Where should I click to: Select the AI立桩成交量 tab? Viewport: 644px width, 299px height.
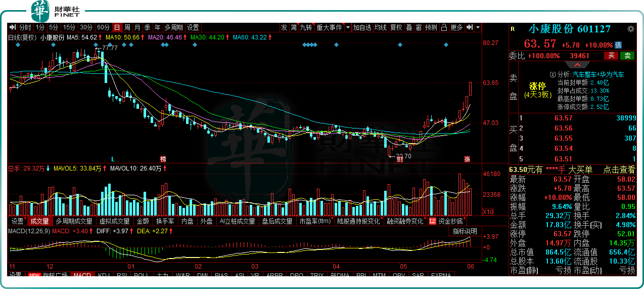click(x=237, y=221)
